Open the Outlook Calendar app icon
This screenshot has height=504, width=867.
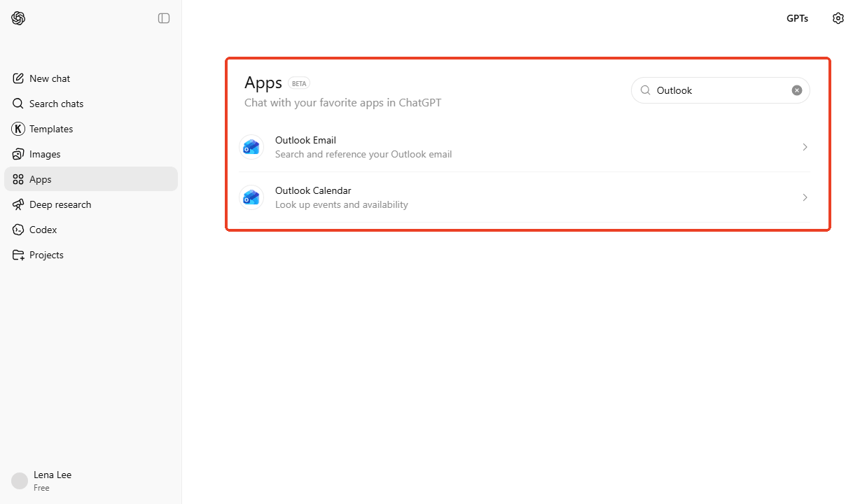[251, 197]
